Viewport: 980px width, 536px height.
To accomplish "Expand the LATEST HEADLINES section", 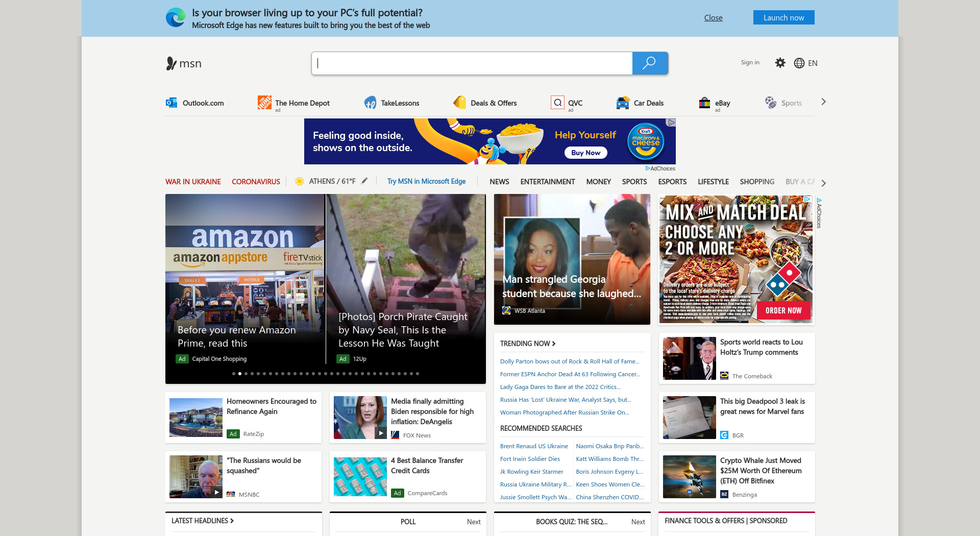I will (203, 521).
